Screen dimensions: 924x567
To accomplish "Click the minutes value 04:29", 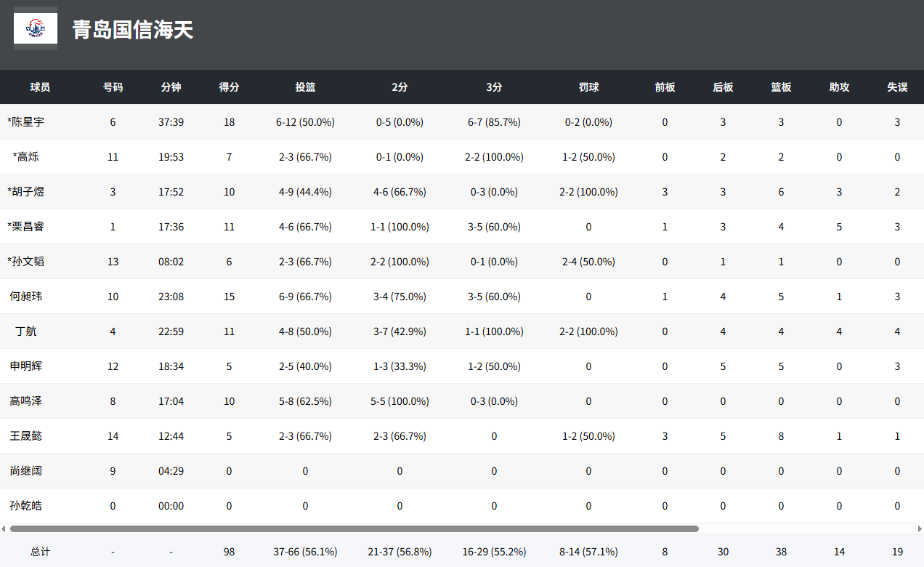I will (171, 471).
